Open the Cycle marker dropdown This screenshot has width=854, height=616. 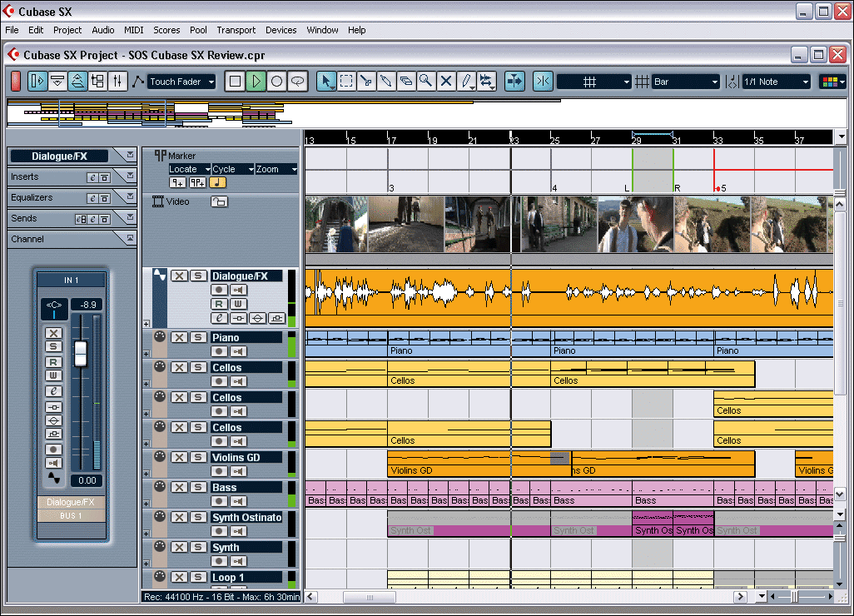(x=233, y=169)
